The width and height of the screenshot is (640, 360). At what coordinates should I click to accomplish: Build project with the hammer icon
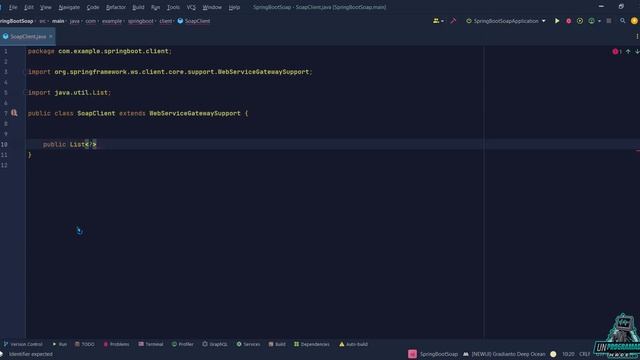pyautogui.click(x=453, y=21)
